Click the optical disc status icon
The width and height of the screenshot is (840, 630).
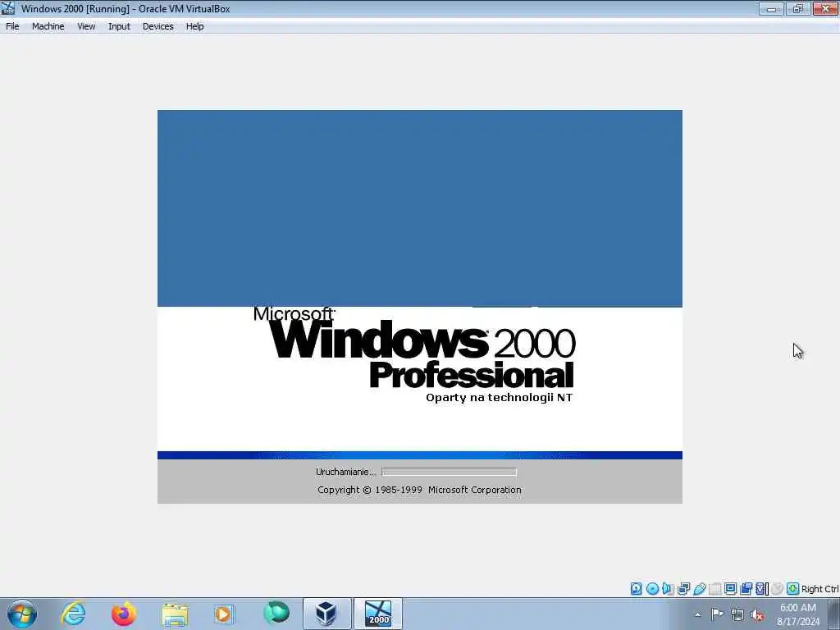[x=652, y=589]
